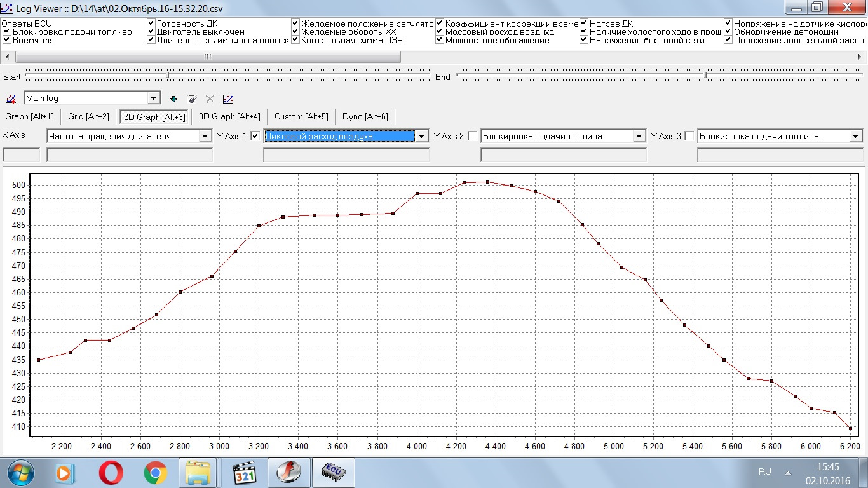Screen dimensions: 868x488
Task: Uncheck the Готовность ДК checkbox
Action: 151,24
